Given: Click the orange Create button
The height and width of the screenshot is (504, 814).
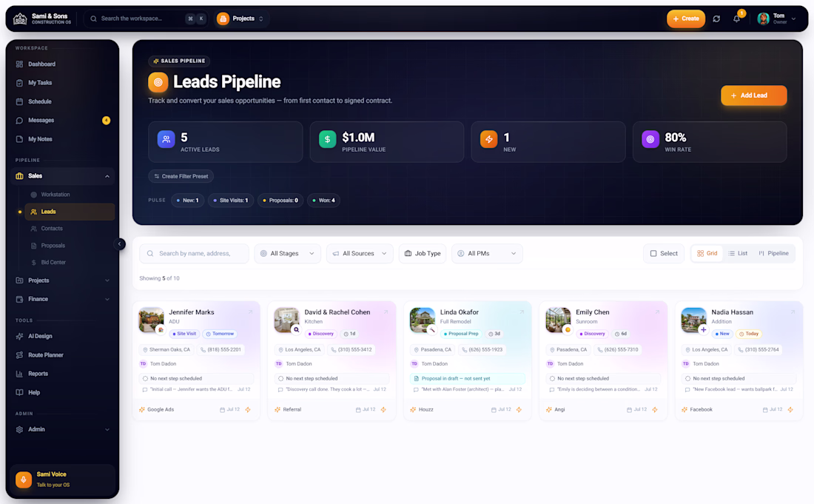Looking at the screenshot, I should [x=686, y=19].
